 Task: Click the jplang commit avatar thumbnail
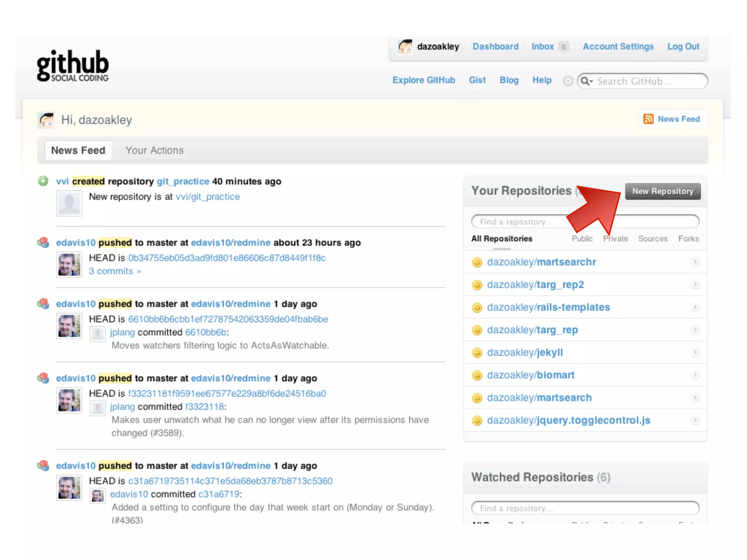[98, 333]
